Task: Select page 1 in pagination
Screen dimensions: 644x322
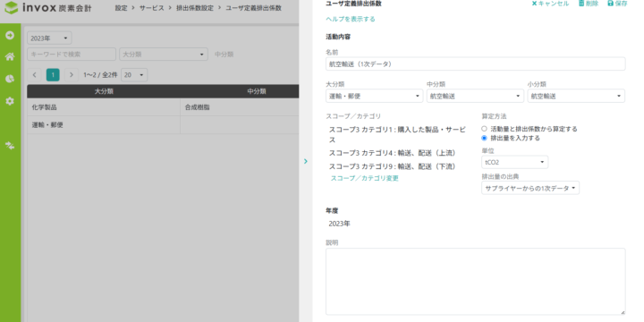Action: pos(53,75)
